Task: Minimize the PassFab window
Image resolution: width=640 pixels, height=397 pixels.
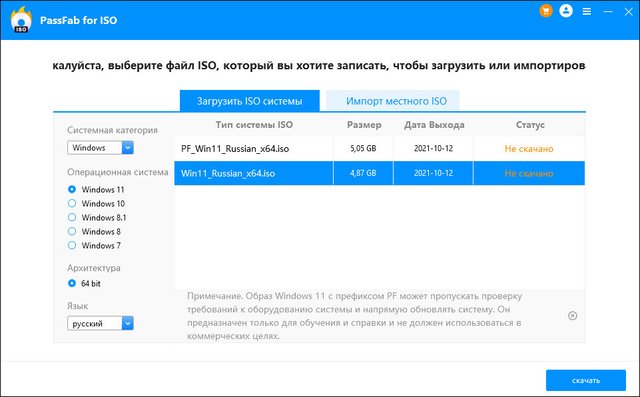Action: coord(608,11)
